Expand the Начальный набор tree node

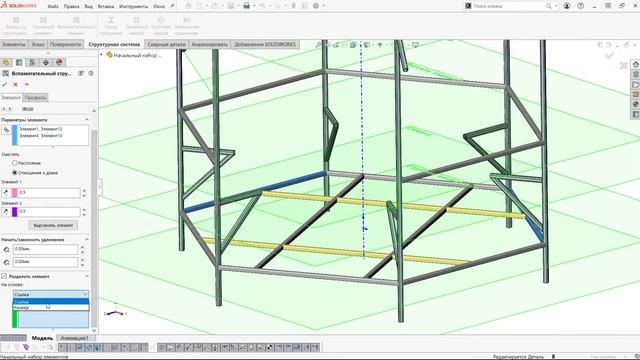102,55
